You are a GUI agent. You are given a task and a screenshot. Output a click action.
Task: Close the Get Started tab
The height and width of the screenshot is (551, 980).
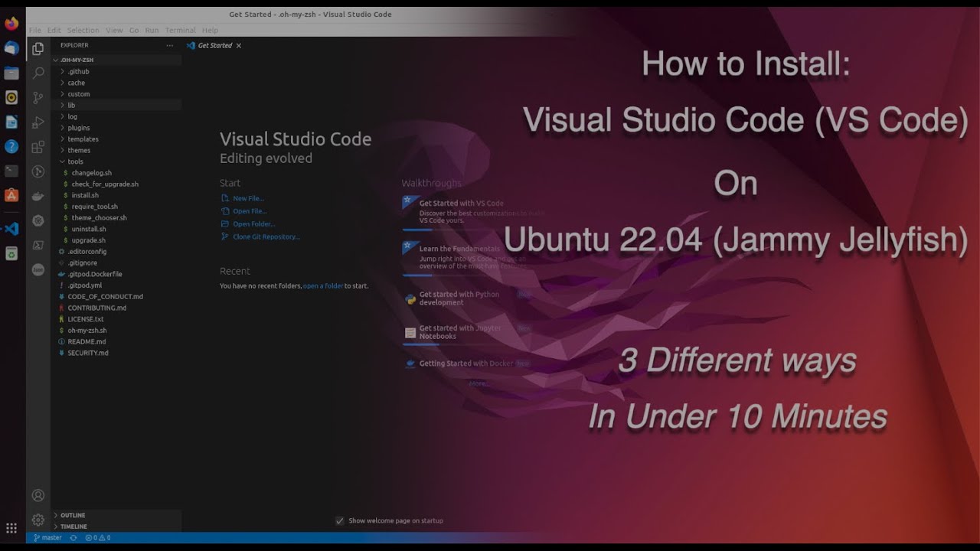coord(238,45)
